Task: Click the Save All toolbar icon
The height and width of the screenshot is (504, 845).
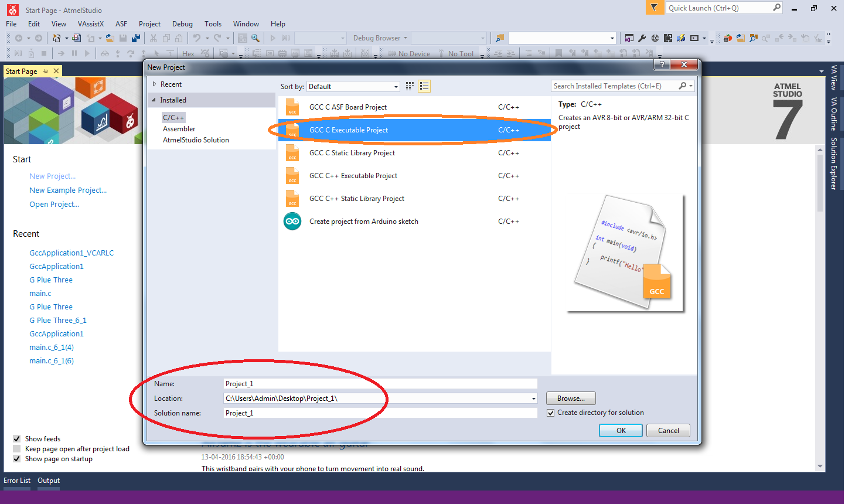Action: pos(136,38)
